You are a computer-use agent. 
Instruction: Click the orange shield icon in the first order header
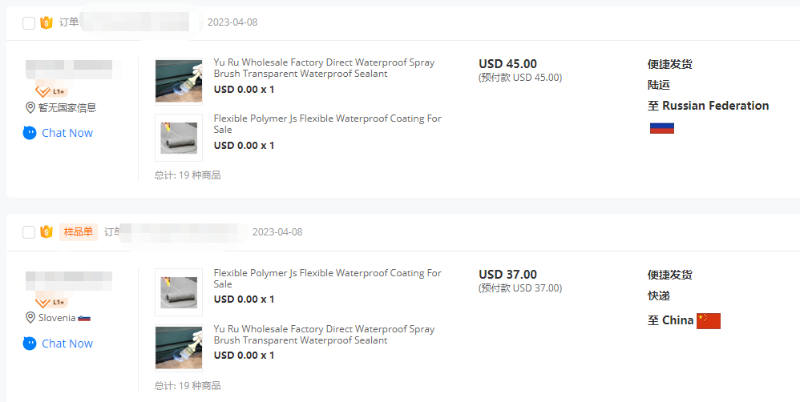[x=46, y=22]
